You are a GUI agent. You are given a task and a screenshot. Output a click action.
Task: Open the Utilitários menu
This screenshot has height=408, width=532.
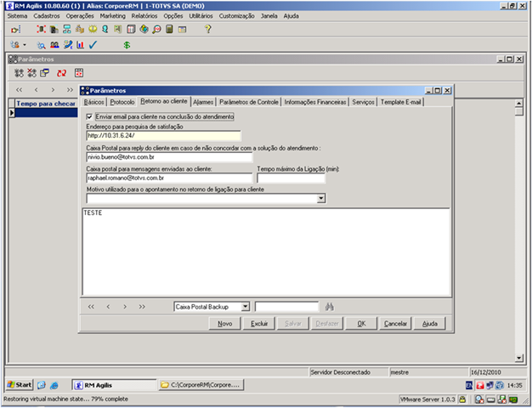[201, 16]
